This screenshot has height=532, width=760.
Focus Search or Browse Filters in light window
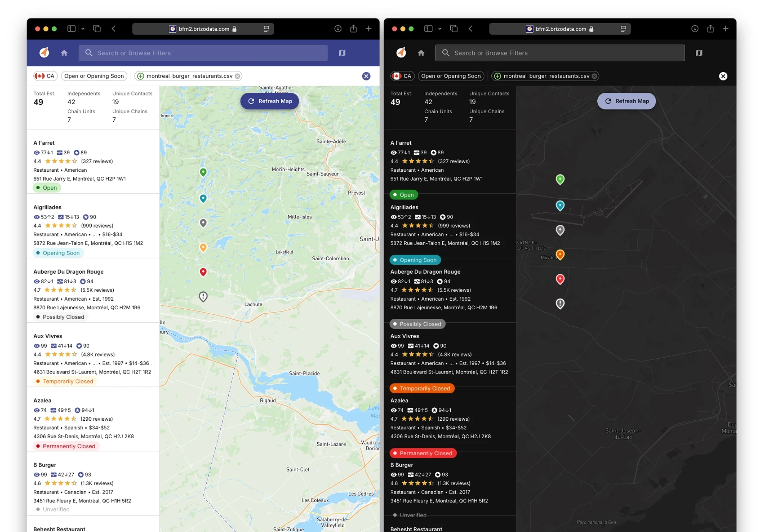click(x=203, y=53)
